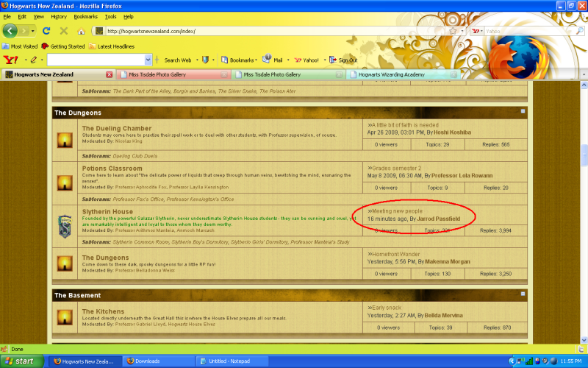Open the back/forward history dropdown arrow

(x=32, y=31)
